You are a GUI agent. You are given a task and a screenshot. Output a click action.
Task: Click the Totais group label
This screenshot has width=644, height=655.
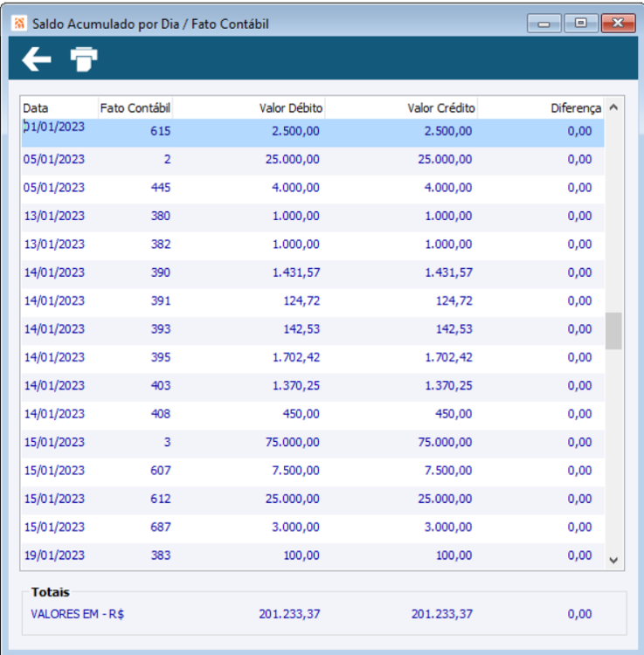pos(51,592)
